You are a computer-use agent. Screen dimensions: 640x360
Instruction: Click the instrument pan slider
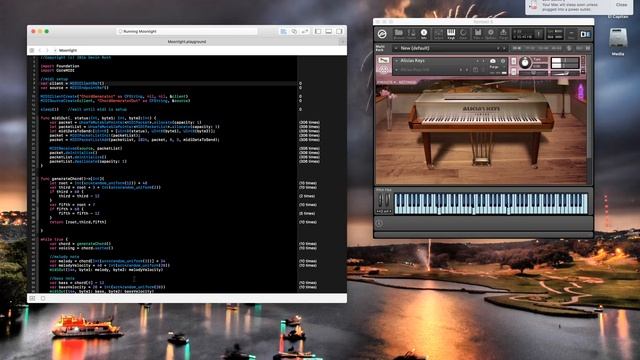pos(533,73)
